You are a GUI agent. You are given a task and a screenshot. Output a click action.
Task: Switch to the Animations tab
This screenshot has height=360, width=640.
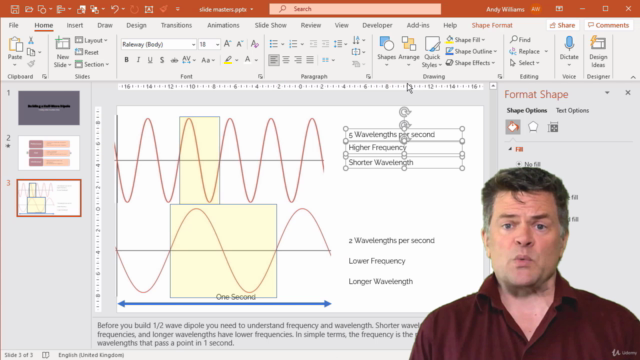[x=223, y=25]
